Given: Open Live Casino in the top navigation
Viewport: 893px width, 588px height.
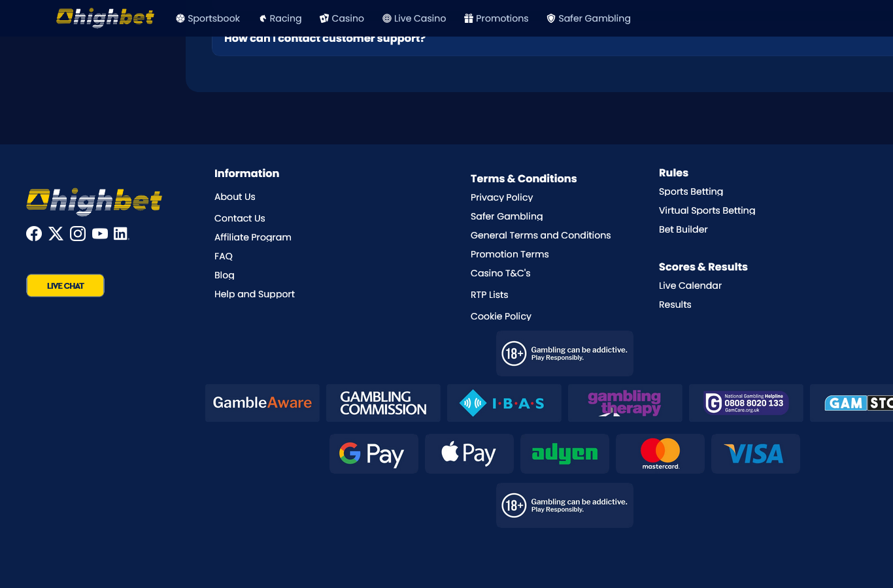Looking at the screenshot, I should pos(414,18).
